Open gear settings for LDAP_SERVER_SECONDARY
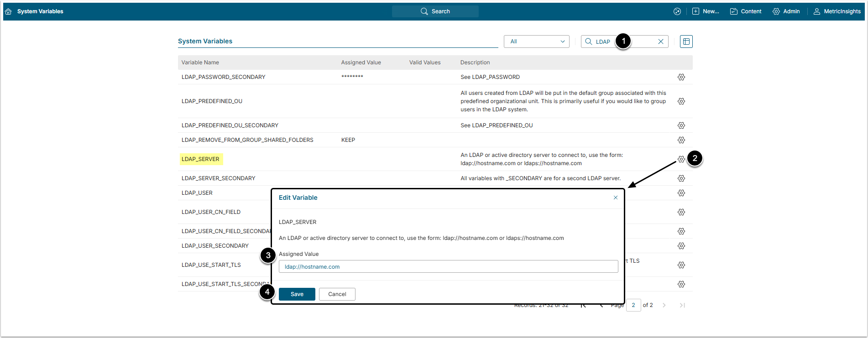The height and width of the screenshot is (338, 868). pos(681,178)
